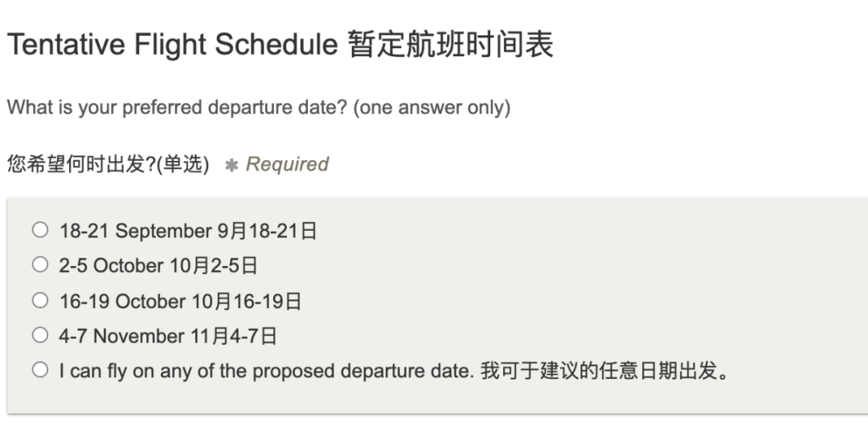
Task: Choose the any proposed date radio button
Action: click(x=40, y=370)
